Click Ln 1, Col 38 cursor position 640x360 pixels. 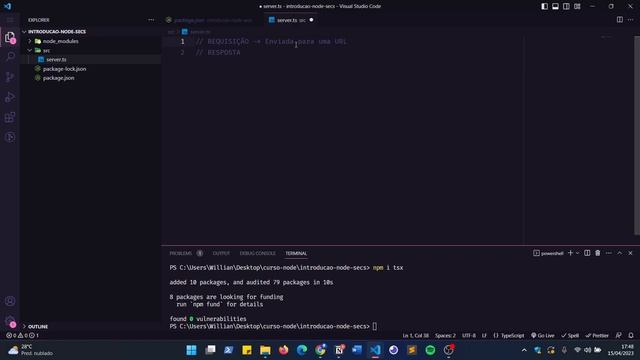pyautogui.click(x=416, y=335)
